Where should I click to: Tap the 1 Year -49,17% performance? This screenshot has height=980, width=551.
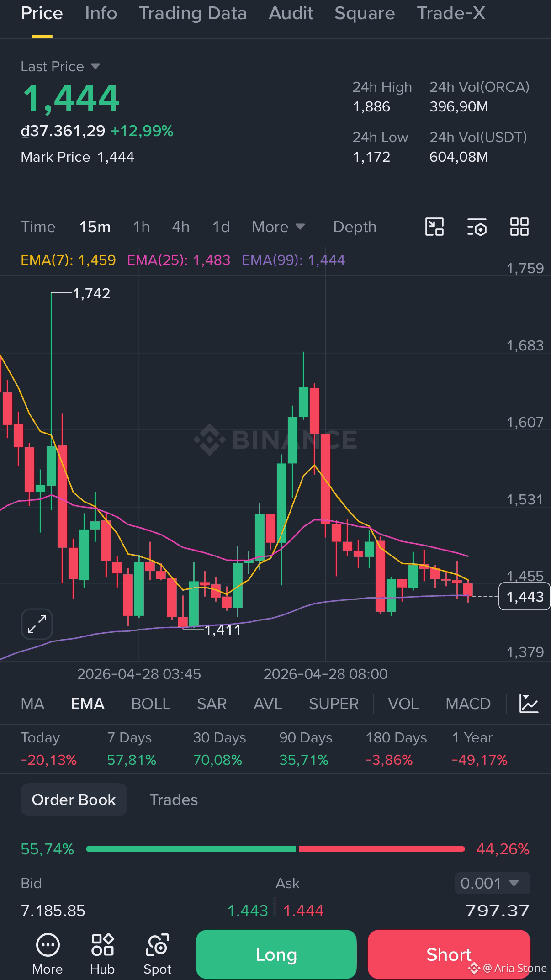479,749
